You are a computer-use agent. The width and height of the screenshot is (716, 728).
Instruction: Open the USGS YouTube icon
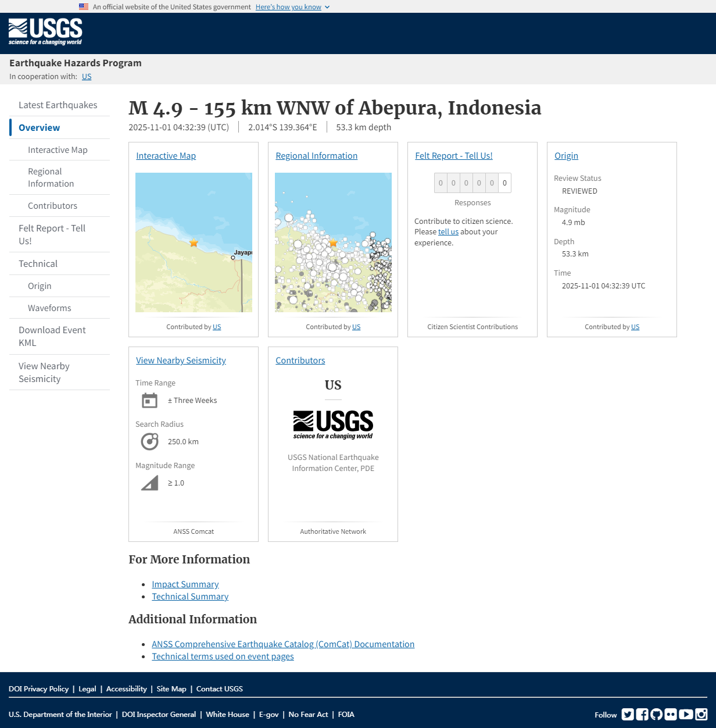[686, 715]
